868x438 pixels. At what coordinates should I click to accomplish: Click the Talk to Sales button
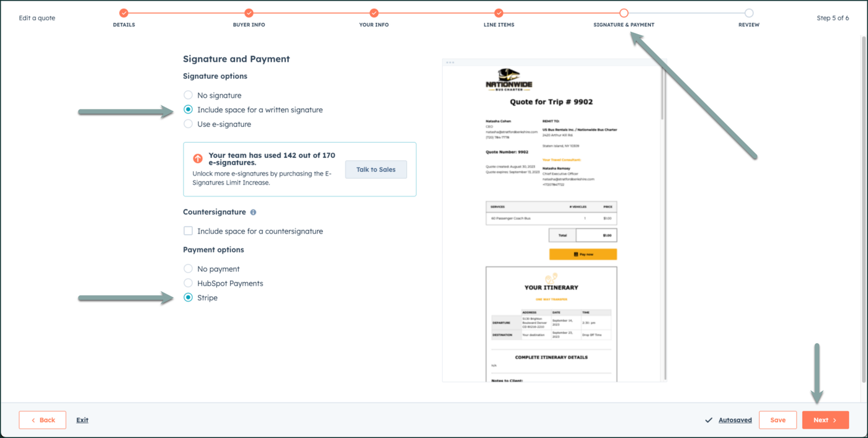tap(376, 169)
